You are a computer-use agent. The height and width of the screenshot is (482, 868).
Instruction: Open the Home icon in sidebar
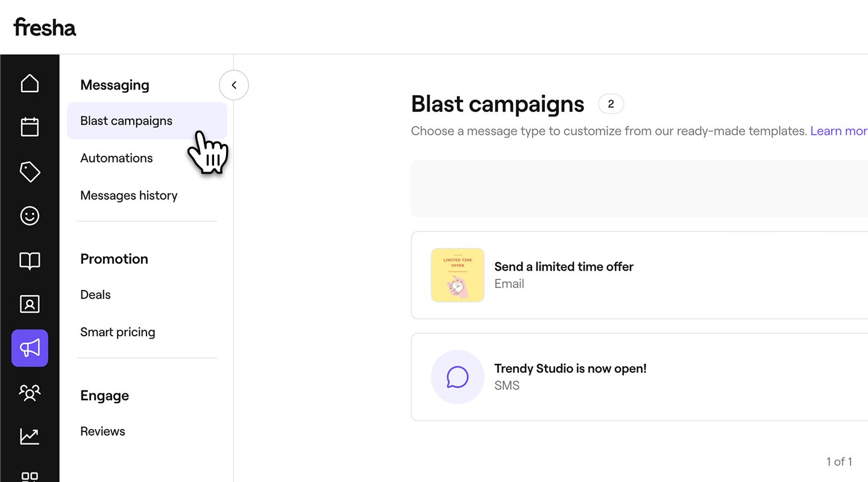pyautogui.click(x=30, y=83)
